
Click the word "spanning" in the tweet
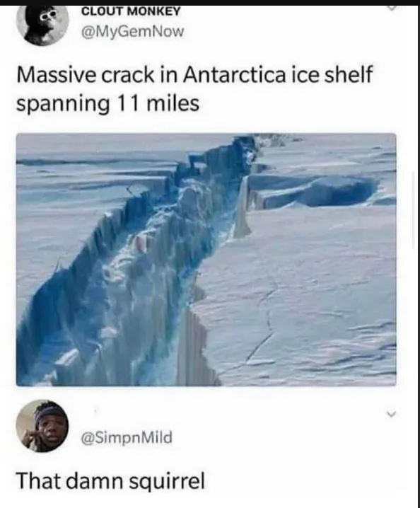point(63,105)
